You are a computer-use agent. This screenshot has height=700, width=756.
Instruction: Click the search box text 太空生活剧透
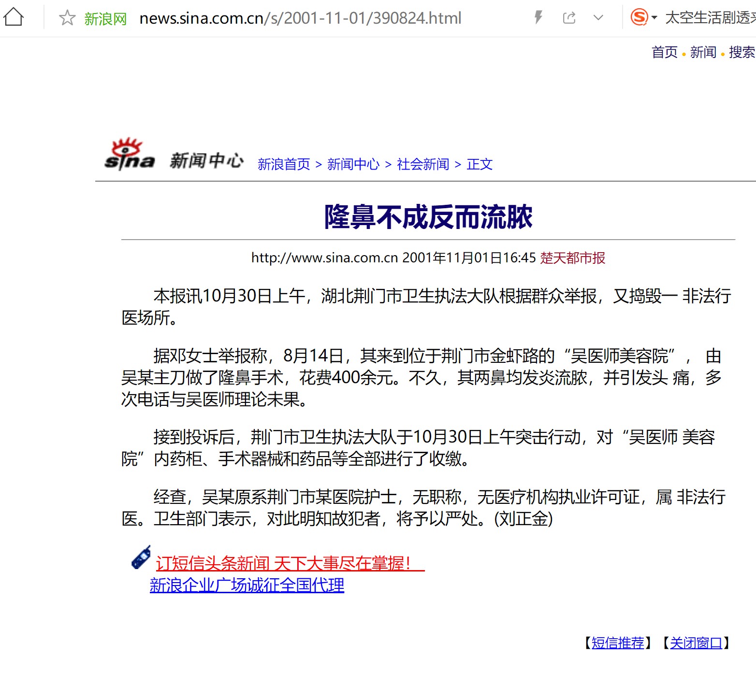(710, 18)
